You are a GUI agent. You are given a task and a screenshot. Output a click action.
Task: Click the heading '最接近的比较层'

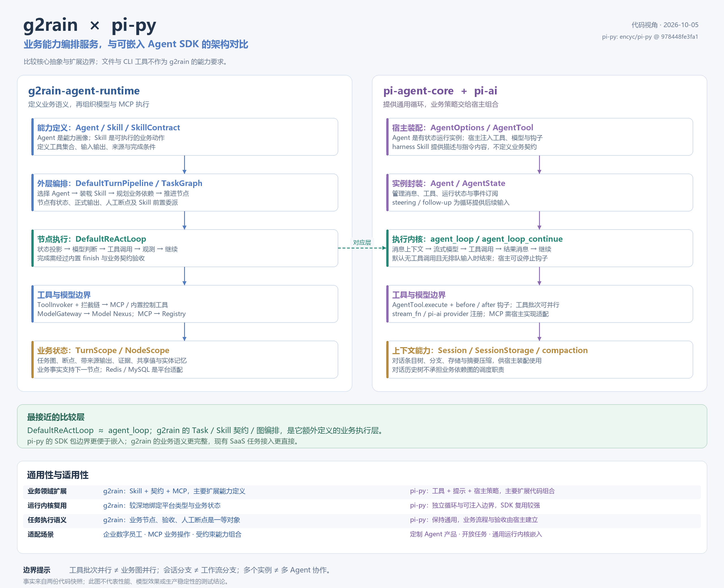tap(56, 417)
